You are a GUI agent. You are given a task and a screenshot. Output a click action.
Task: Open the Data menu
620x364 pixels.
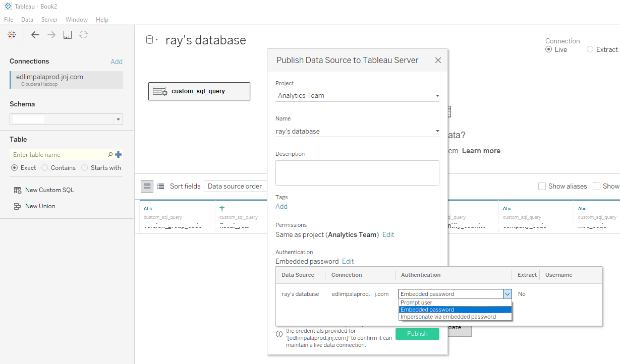tap(27, 19)
